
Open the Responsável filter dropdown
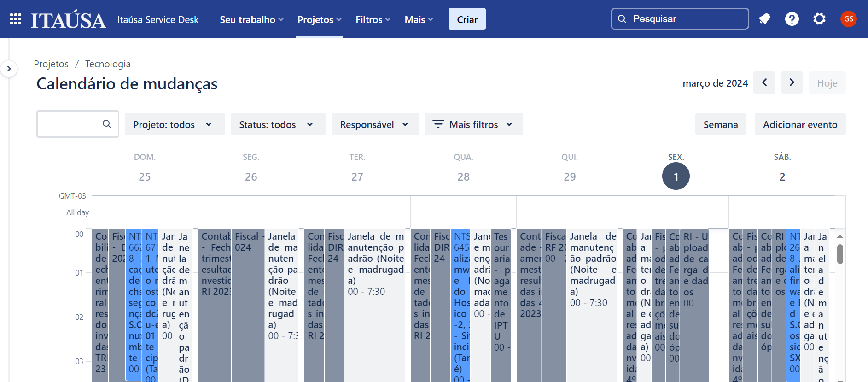[375, 124]
